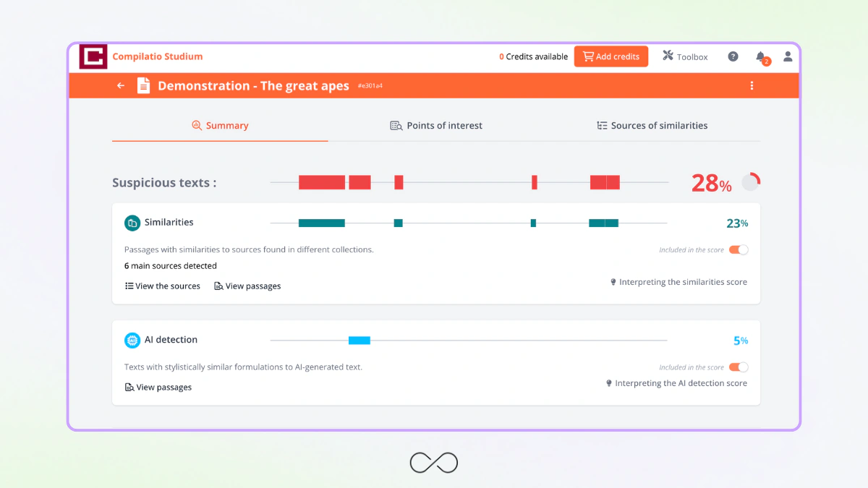Click the Toolbox wrench icon

click(668, 56)
